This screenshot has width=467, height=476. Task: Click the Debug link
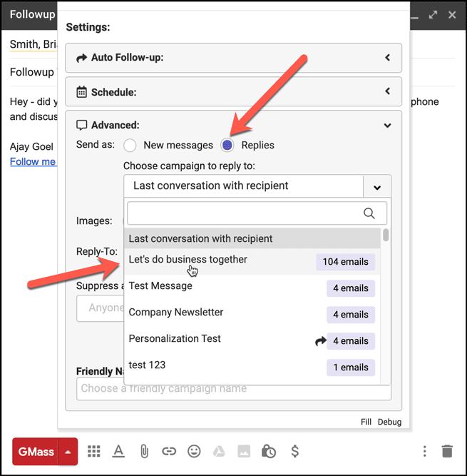(x=389, y=422)
